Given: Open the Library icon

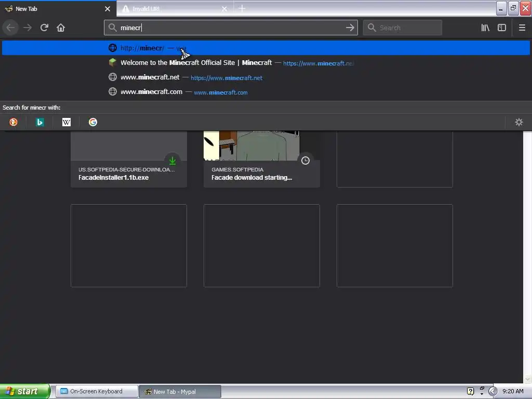Looking at the screenshot, I should click(x=485, y=28).
